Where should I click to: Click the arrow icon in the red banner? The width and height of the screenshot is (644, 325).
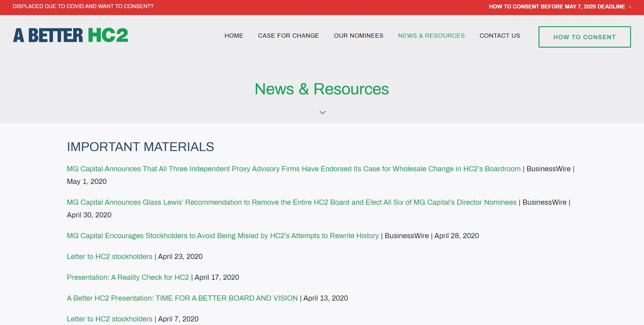[x=630, y=7]
